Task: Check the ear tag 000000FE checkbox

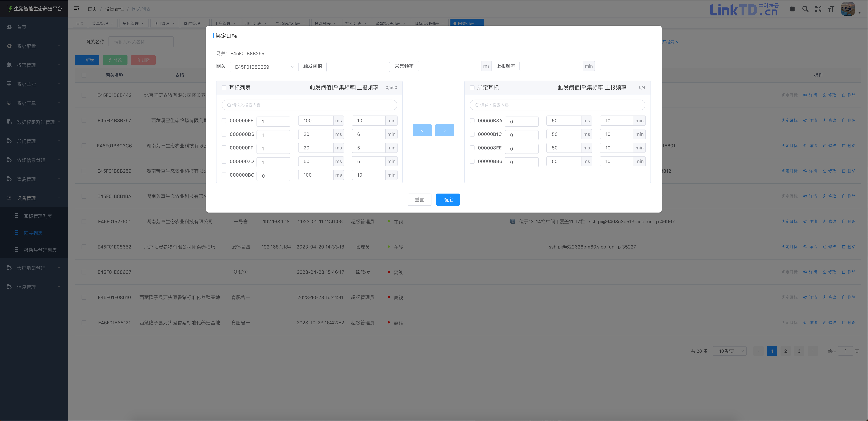Action: point(224,121)
